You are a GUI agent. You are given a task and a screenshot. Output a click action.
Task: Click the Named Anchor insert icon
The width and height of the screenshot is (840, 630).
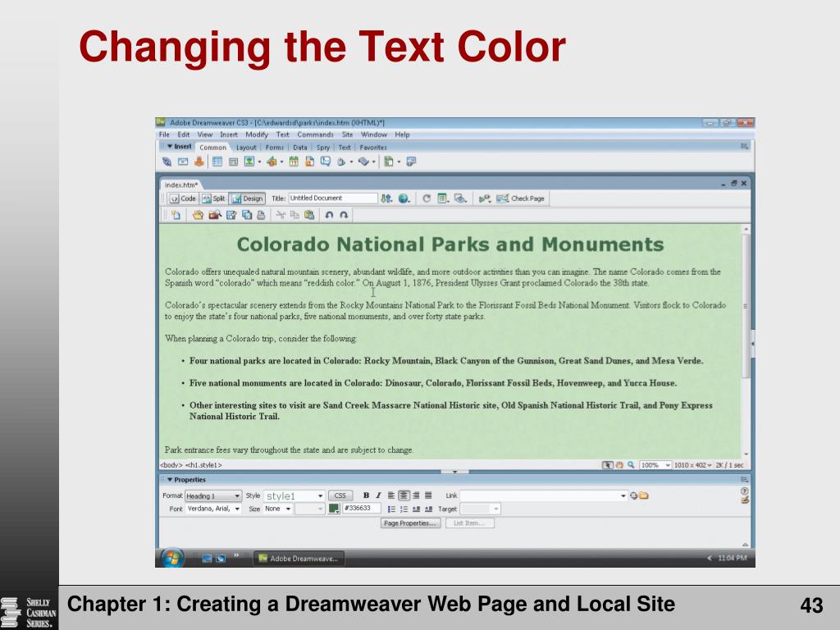199,162
